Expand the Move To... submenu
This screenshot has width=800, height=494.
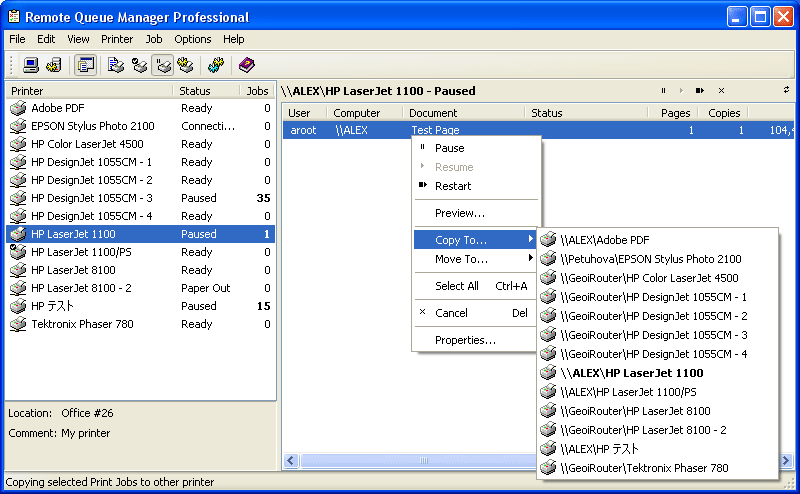pyautogui.click(x=475, y=259)
